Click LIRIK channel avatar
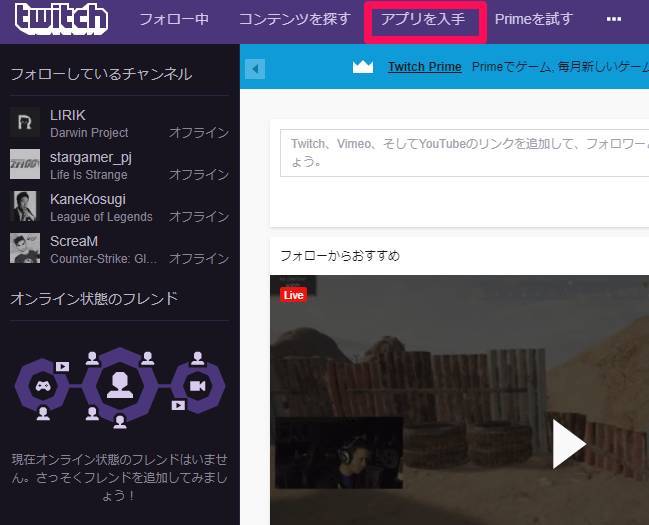This screenshot has height=525, width=649. (25, 122)
